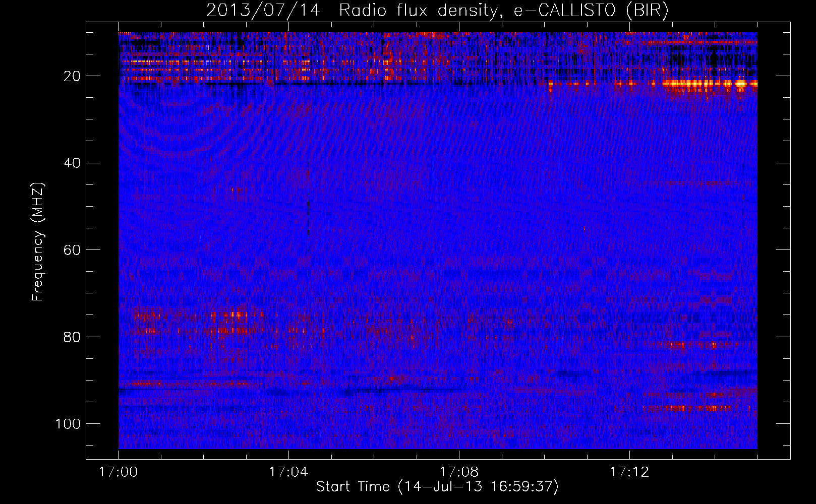Click the 'Start Time (14-Jul-13 16:59:37)' label
Viewport: 816px width, 504px height.
click(437, 487)
